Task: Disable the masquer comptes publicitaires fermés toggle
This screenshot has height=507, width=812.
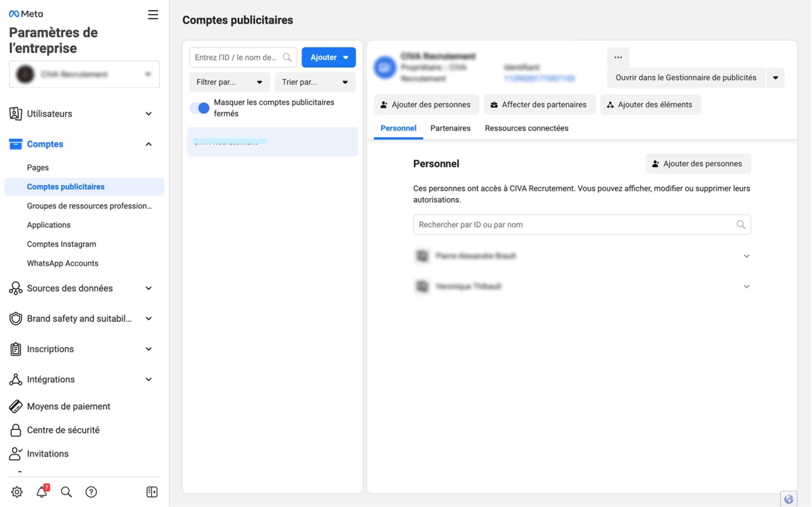Action: coord(199,108)
